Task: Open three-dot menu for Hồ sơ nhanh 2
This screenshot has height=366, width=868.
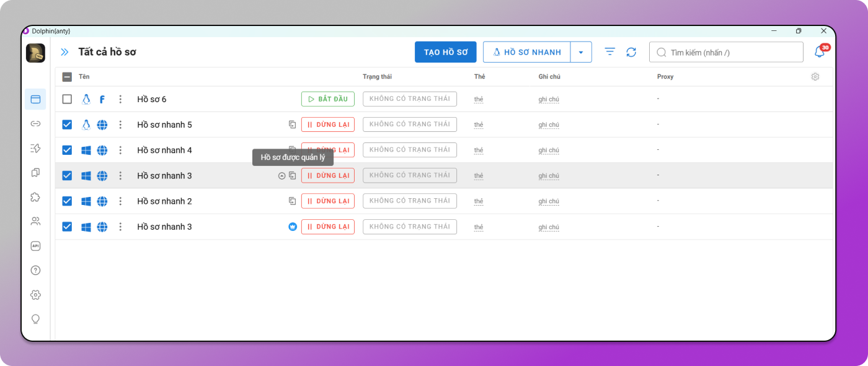Action: (120, 201)
